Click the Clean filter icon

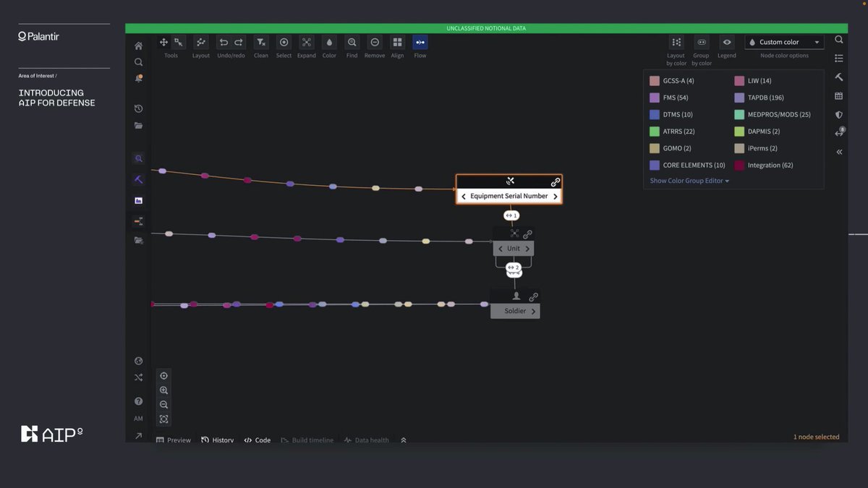point(261,42)
